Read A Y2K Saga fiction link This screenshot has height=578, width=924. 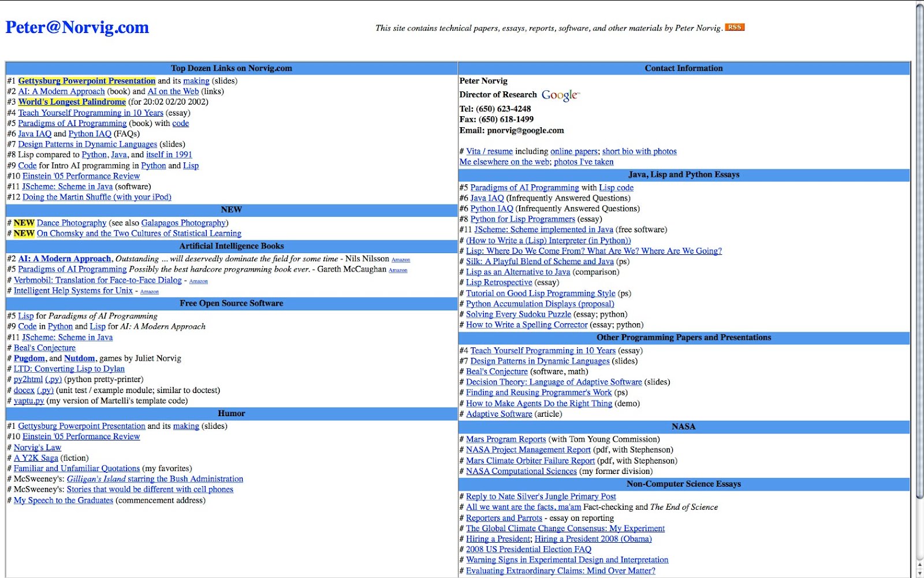[36, 458]
